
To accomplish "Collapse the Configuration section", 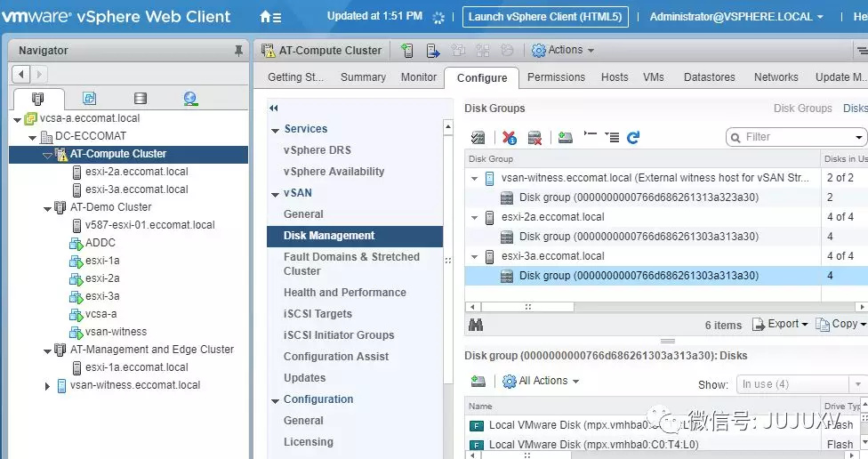I will pyautogui.click(x=275, y=401).
